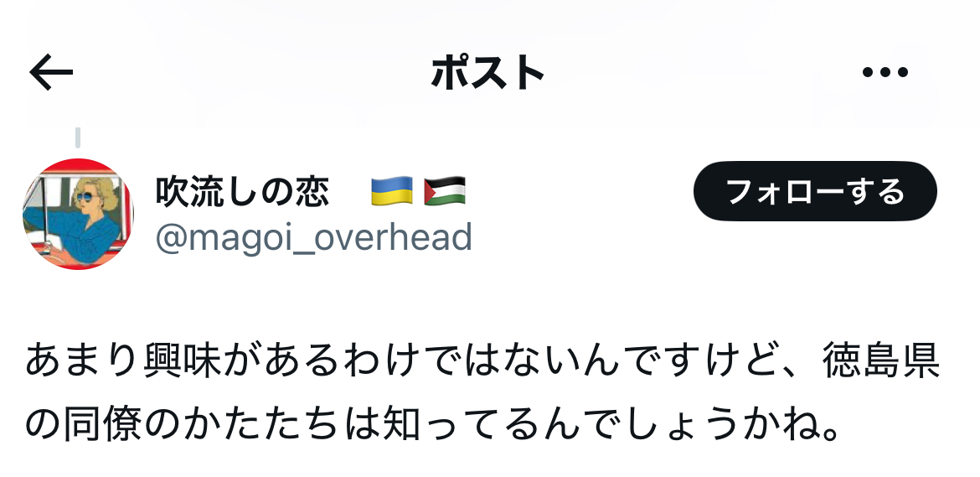Click あまり at the post's start
The height and width of the screenshot is (477, 980).
click(x=83, y=361)
